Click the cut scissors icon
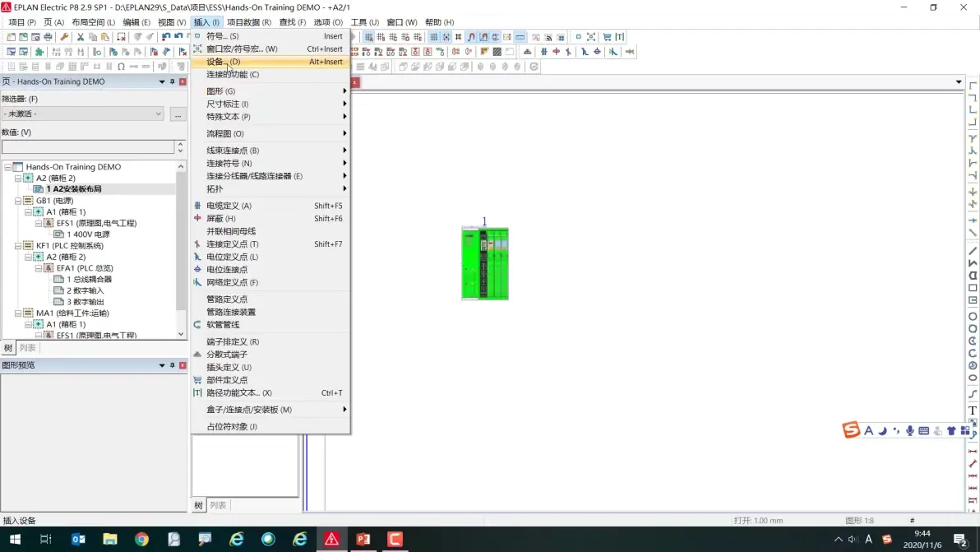Image resolution: width=980 pixels, height=552 pixels. tap(80, 37)
